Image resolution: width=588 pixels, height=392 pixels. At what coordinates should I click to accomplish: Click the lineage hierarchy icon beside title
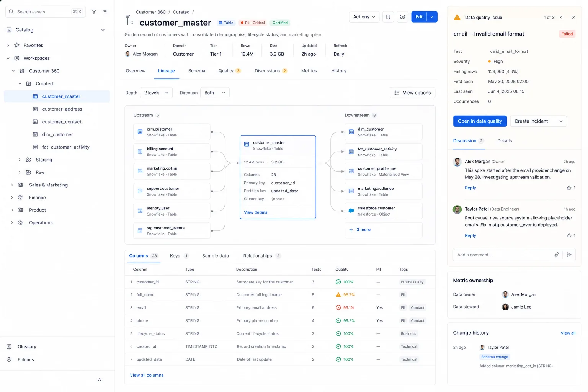[x=129, y=20]
